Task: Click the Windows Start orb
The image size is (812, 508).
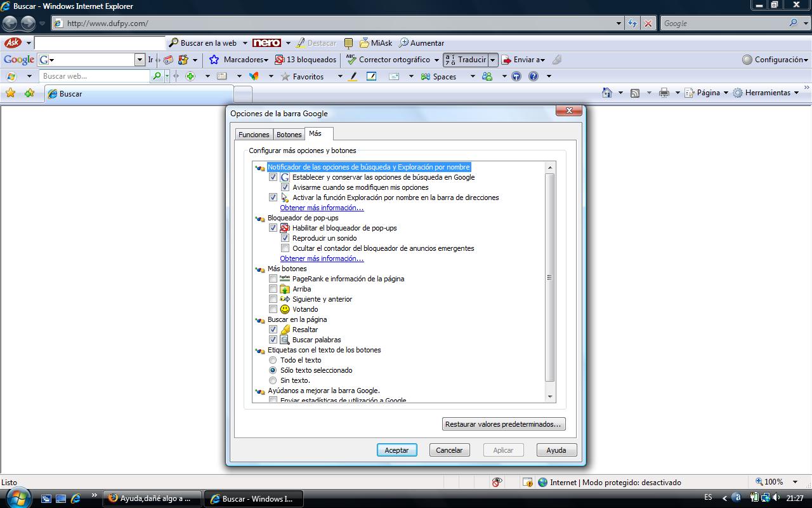Action: (x=17, y=497)
